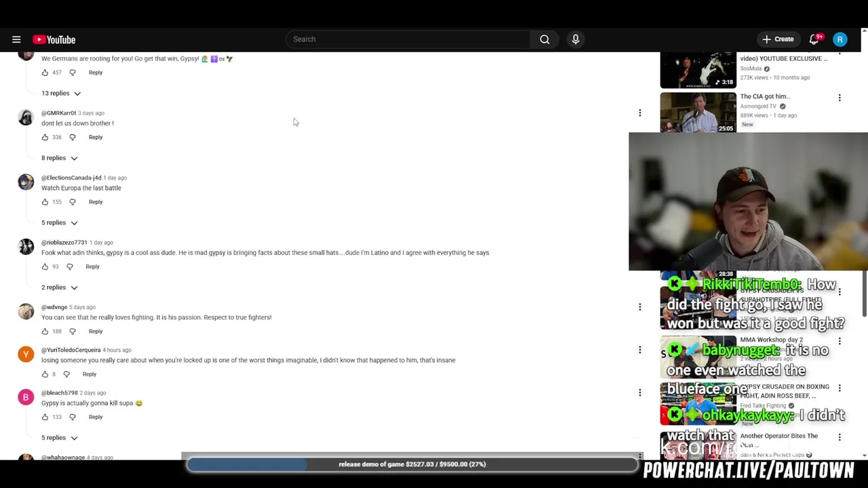
Task: Reply to the Germans are rooting comment
Action: click(x=96, y=73)
